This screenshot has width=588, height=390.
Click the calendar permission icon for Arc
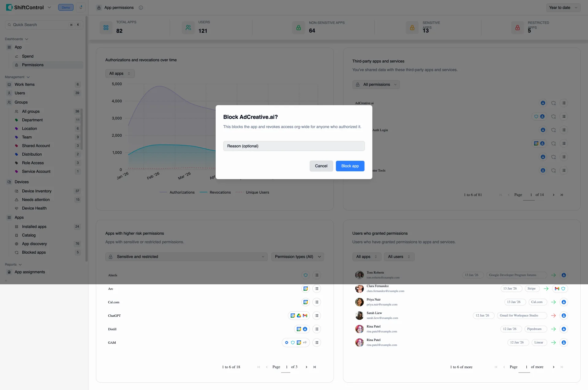tap(306, 289)
